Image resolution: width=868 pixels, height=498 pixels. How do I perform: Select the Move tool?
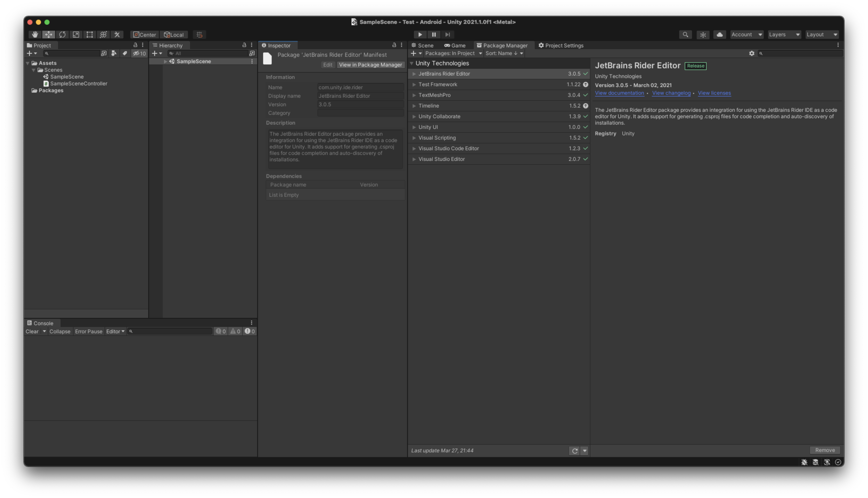point(48,34)
